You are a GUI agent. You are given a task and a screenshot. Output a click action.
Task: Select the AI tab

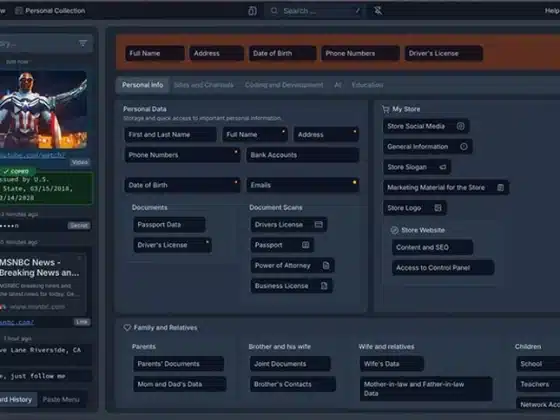[338, 85]
